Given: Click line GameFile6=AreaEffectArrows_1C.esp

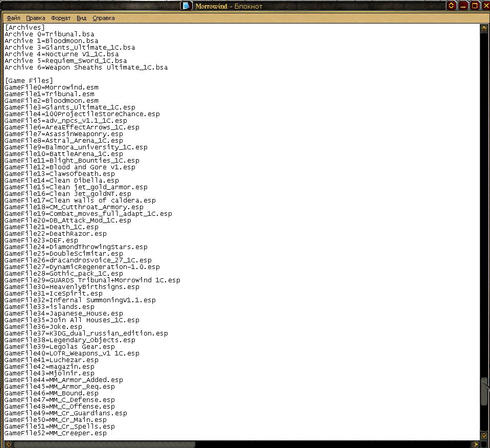Looking at the screenshot, I should 72,127.
